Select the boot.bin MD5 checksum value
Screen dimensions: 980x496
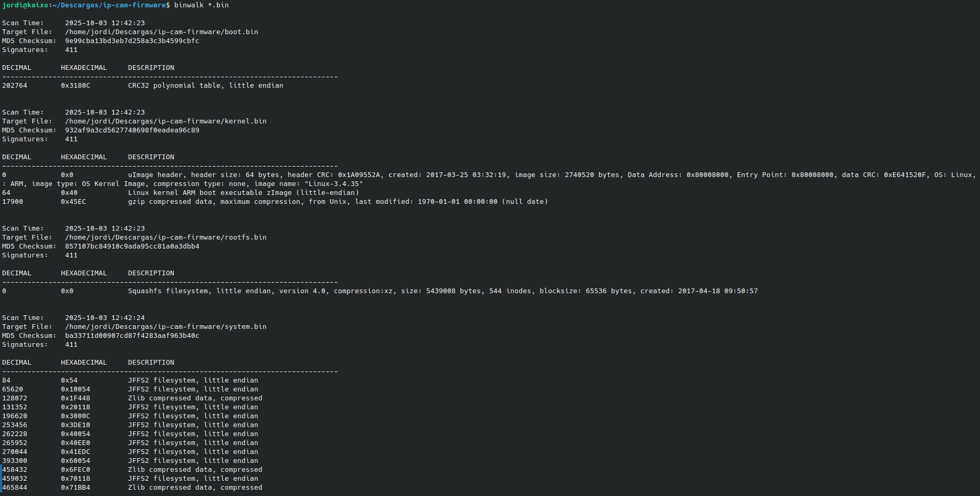click(x=132, y=41)
